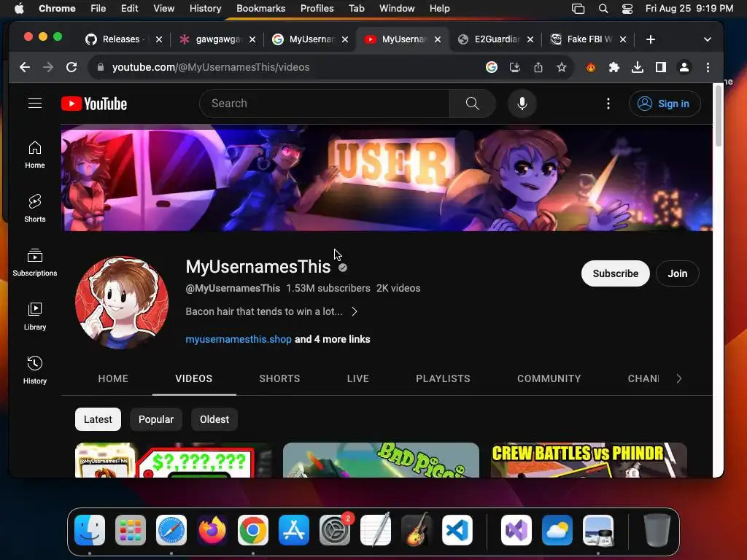Image resolution: width=747 pixels, height=560 pixels.
Task: Click the @MyUsernamesThis handle
Action: [233, 288]
